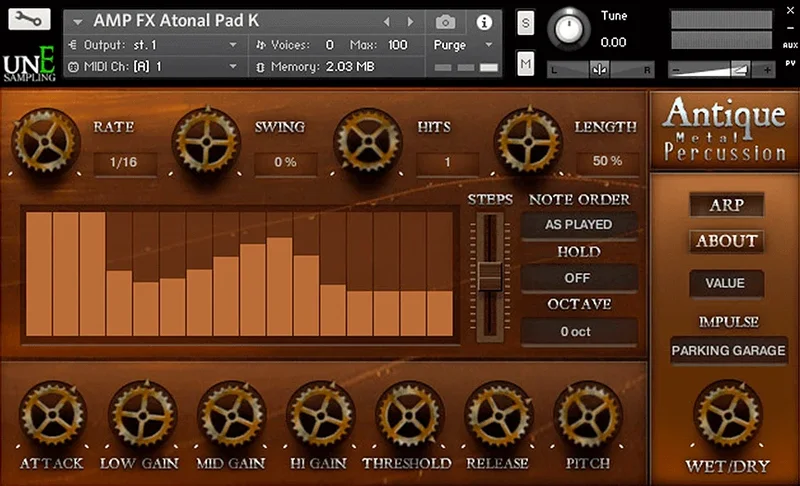800x486 pixels.
Task: Click the Memory 2.03 MB readout
Action: pyautogui.click(x=350, y=67)
